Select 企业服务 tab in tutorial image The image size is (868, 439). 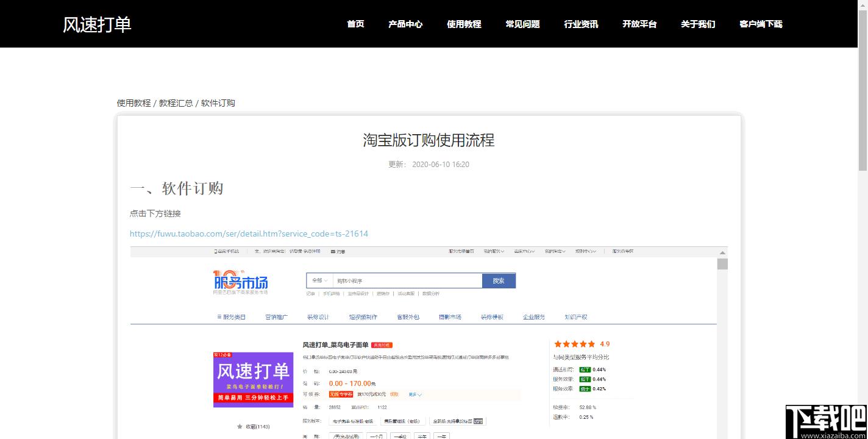pos(534,317)
